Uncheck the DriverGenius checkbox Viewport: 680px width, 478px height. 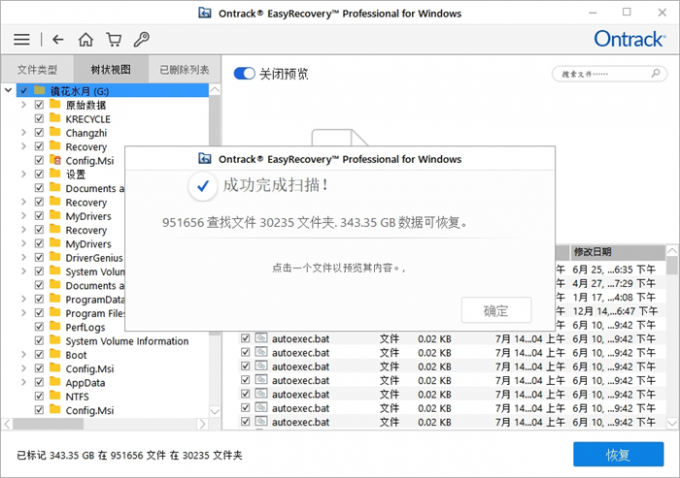[x=39, y=257]
